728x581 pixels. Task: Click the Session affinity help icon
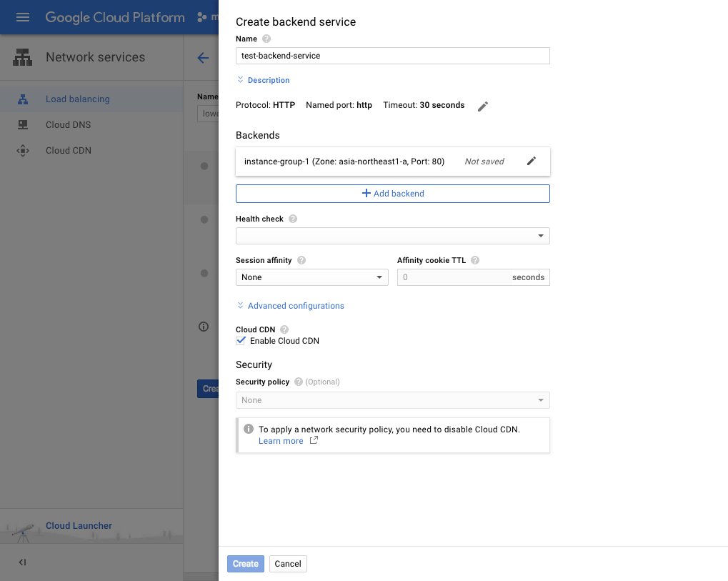[x=301, y=260]
